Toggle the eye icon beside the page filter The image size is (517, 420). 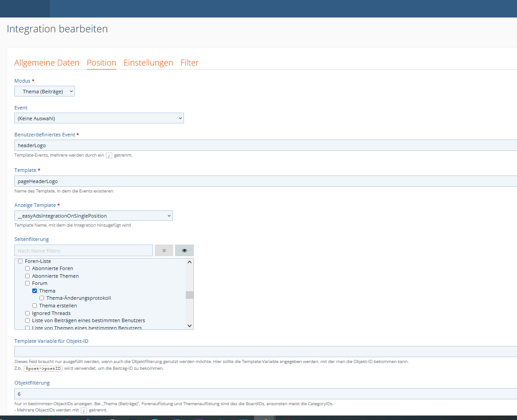[184, 250]
